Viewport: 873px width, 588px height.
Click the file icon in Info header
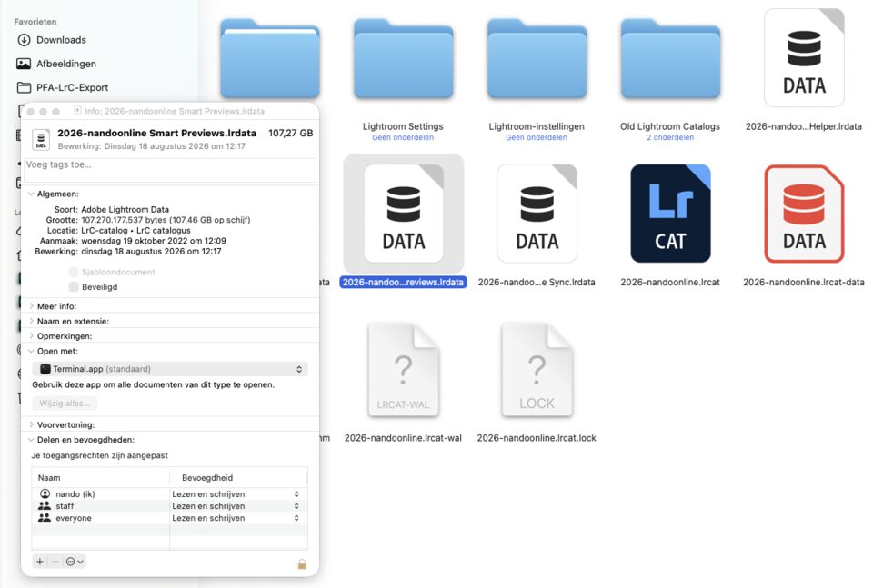41,139
